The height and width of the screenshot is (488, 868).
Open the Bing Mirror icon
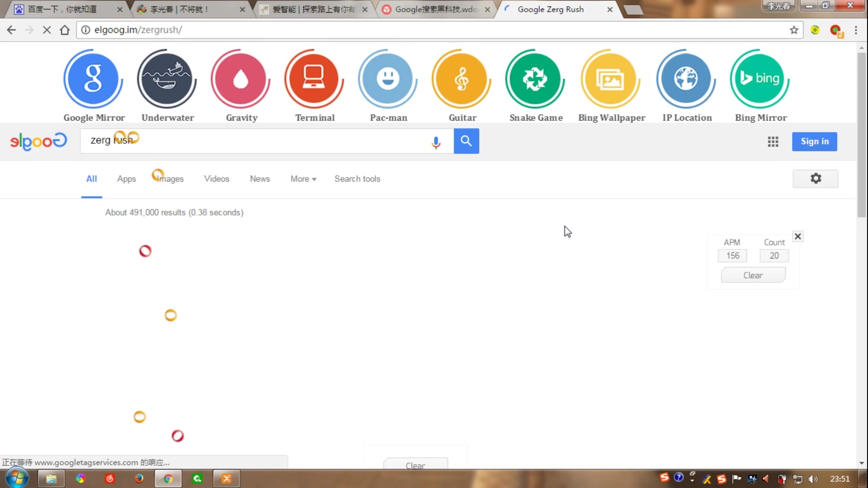(x=760, y=79)
